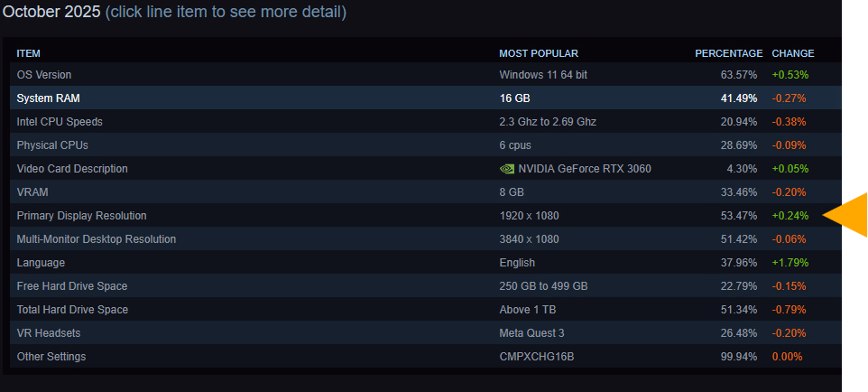The height and width of the screenshot is (392, 868).
Task: Click the NVIDIA GeForce RTX 3060 text
Action: (585, 169)
